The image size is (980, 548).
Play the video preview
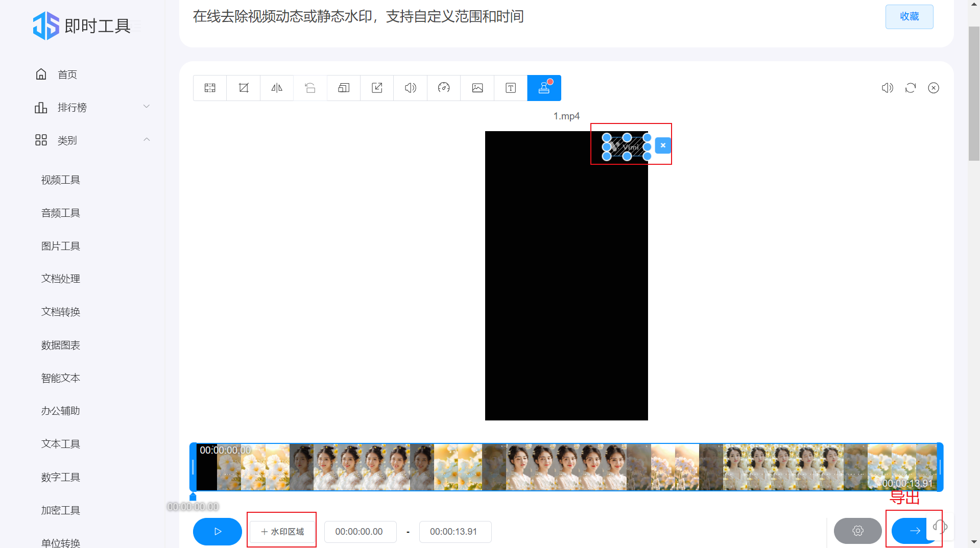(x=218, y=531)
